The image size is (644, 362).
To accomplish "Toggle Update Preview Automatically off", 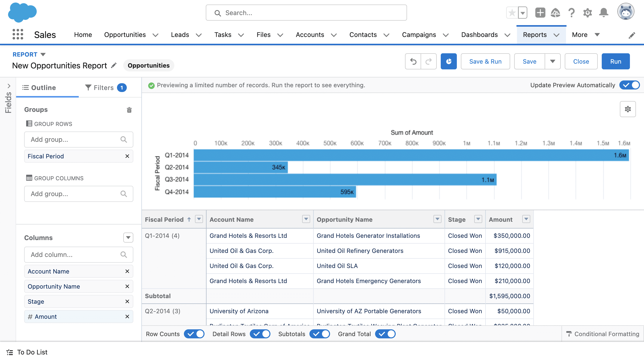I will tap(630, 85).
